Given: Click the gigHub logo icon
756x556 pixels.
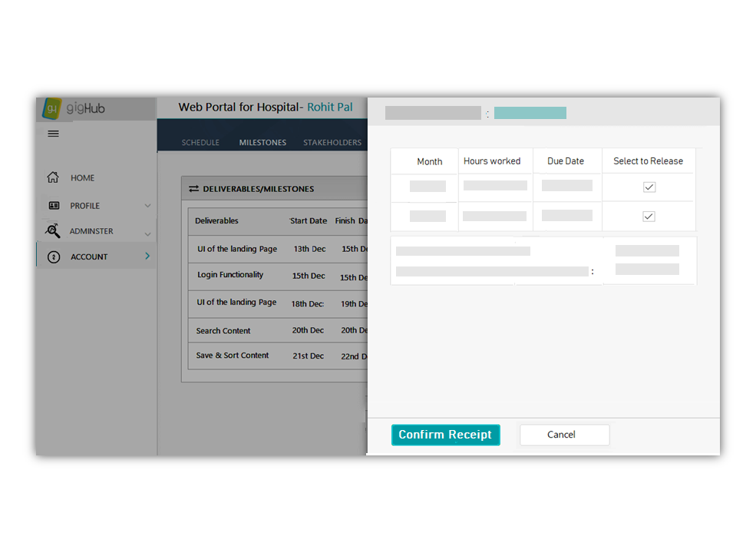Looking at the screenshot, I should (51, 108).
